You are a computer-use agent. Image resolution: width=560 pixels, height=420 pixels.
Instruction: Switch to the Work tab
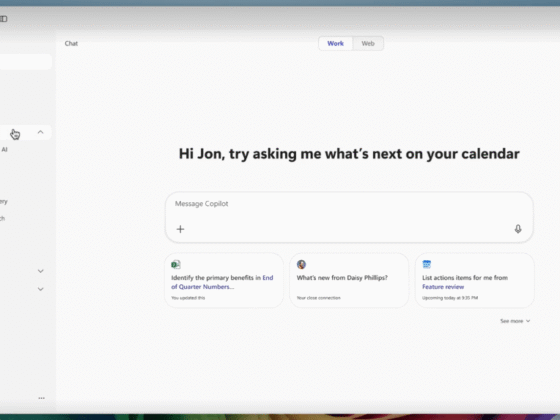tap(335, 43)
